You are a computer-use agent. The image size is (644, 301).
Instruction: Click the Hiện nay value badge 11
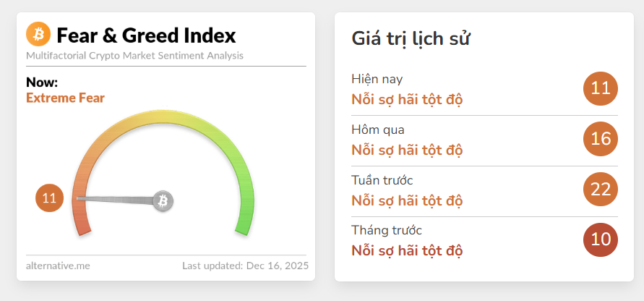[601, 89]
